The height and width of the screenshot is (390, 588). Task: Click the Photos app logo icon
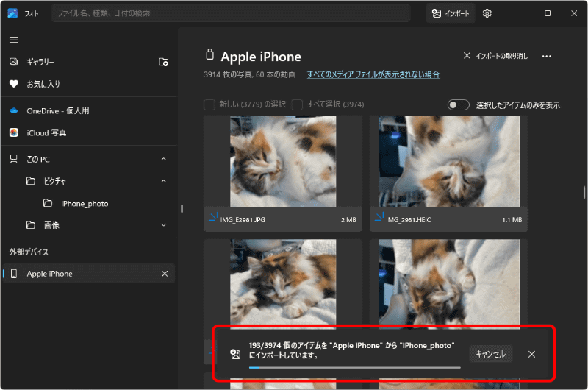coord(12,13)
